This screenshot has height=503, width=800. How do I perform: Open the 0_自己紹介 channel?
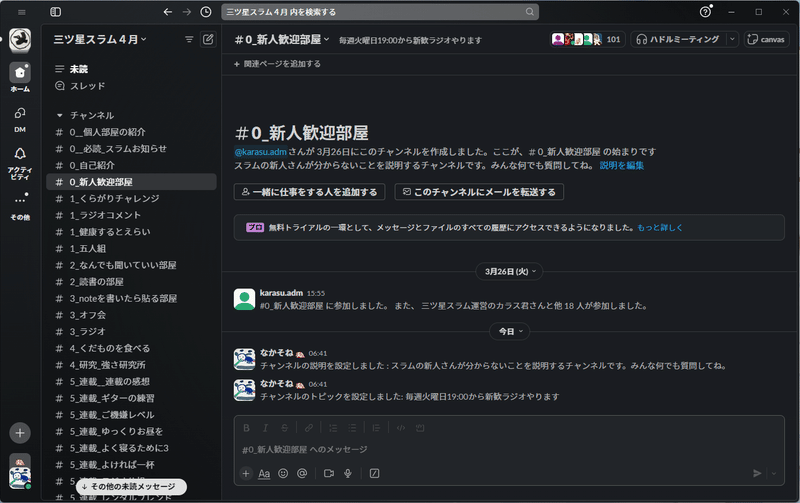(x=132, y=165)
